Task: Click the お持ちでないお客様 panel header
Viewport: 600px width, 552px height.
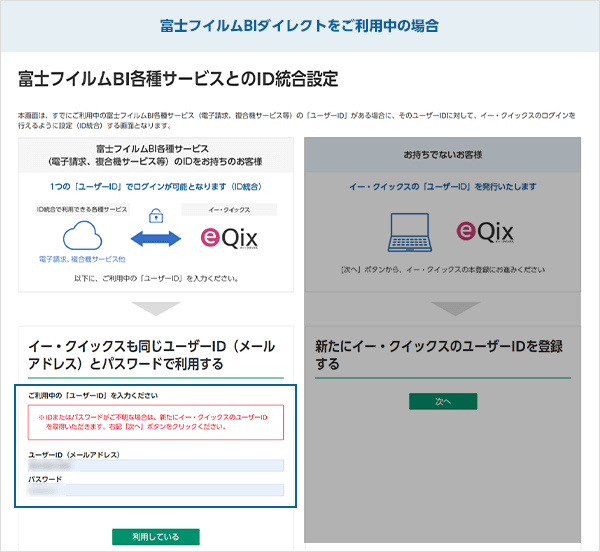Action: [442, 155]
